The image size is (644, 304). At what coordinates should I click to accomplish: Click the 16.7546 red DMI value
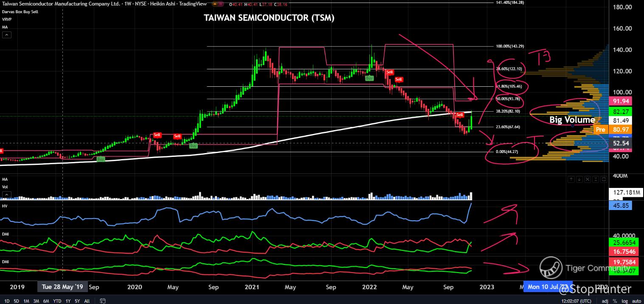(x=624, y=251)
